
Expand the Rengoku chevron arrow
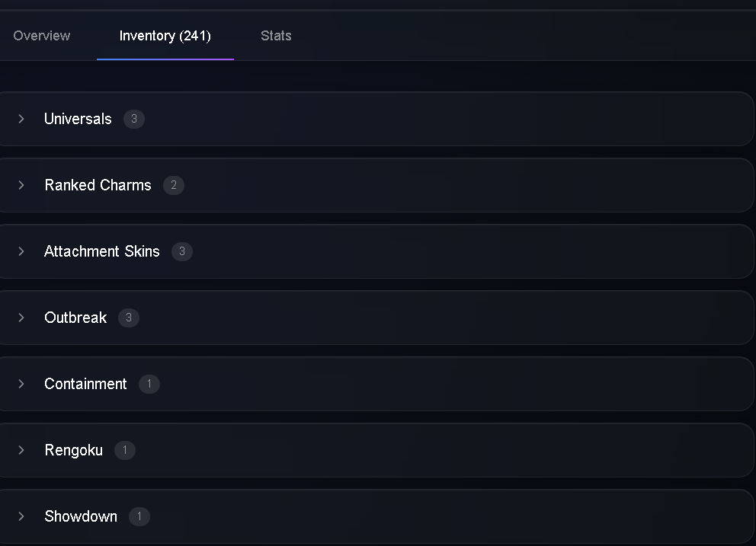tap(21, 450)
